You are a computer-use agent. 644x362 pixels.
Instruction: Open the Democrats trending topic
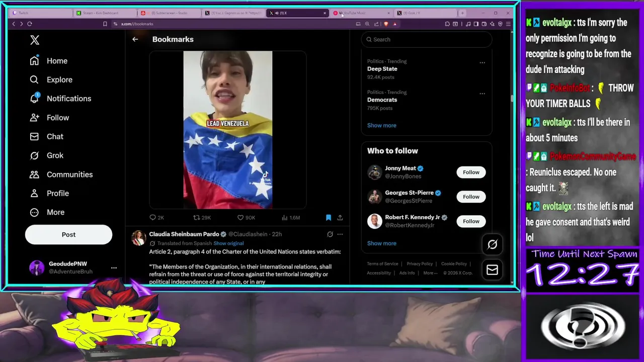coord(382,100)
